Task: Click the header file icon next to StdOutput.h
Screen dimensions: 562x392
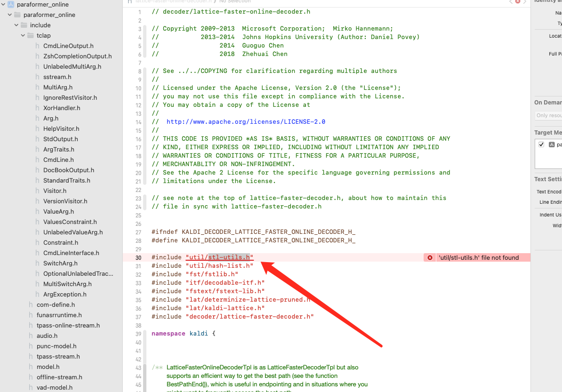Action: point(37,139)
